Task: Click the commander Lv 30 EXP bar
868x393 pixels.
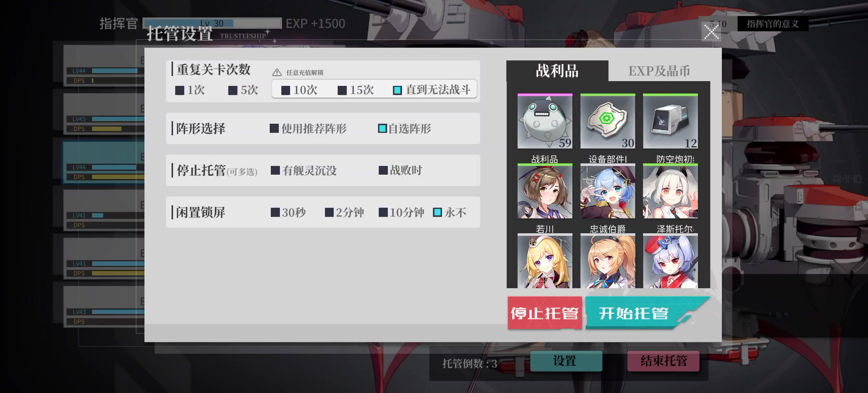Action: [x=212, y=23]
